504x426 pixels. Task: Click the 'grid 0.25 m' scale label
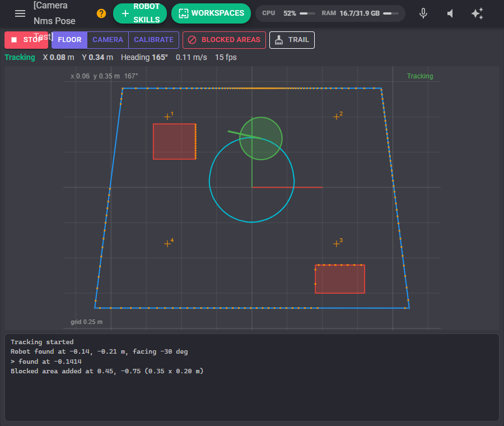[86, 322]
